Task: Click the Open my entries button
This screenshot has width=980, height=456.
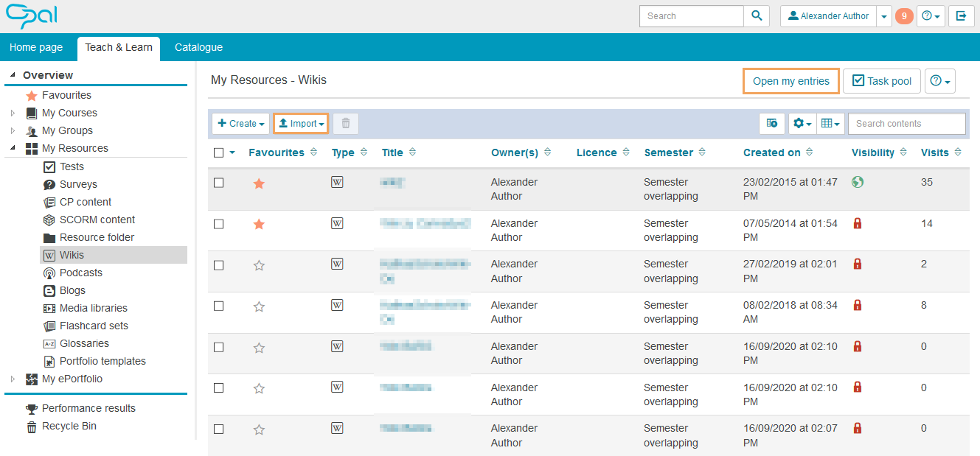Action: point(790,81)
